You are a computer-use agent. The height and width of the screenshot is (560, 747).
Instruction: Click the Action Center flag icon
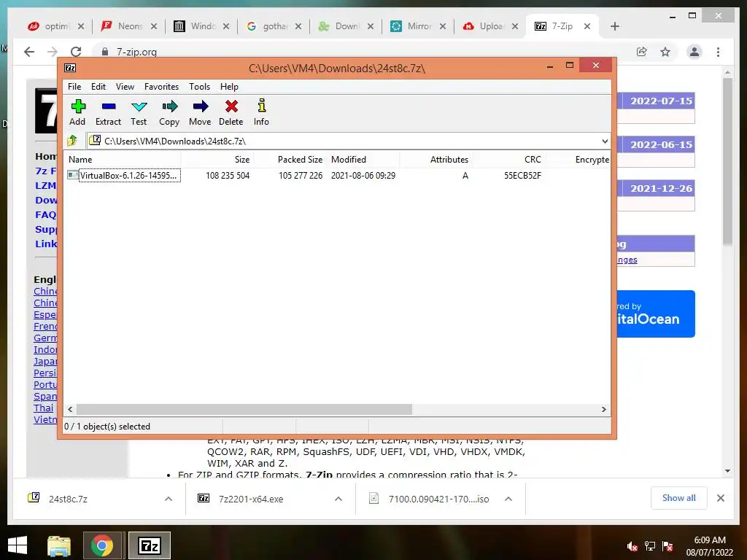tap(667, 546)
